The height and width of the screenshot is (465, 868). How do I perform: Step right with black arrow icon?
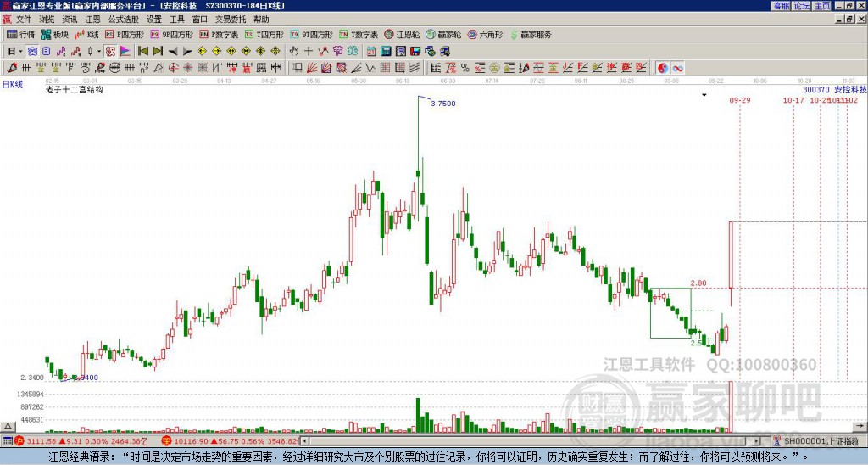[x=187, y=51]
